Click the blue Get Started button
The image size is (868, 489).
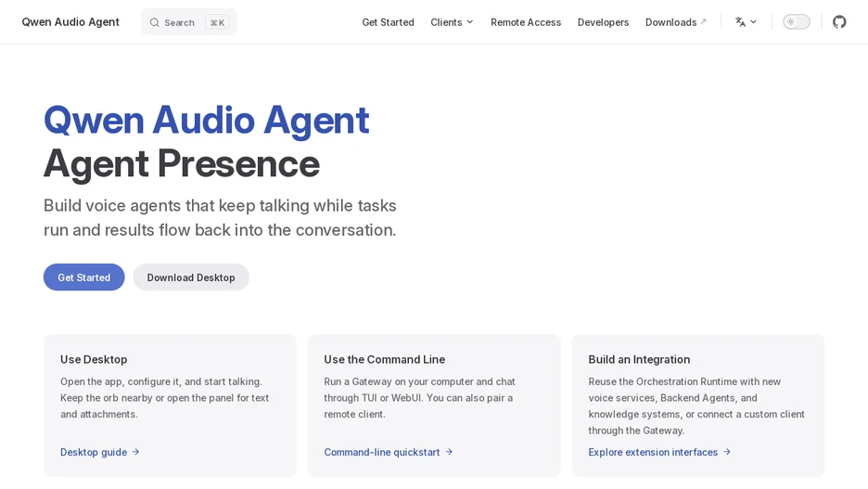coord(84,277)
